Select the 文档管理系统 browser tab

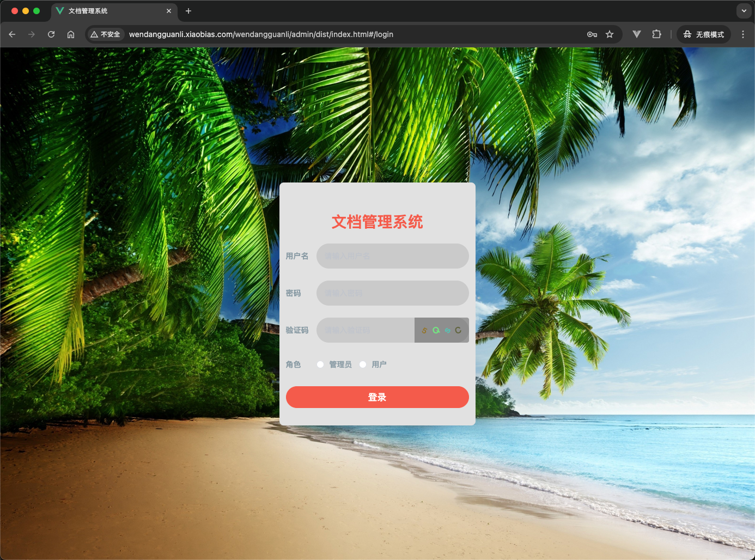pyautogui.click(x=114, y=11)
